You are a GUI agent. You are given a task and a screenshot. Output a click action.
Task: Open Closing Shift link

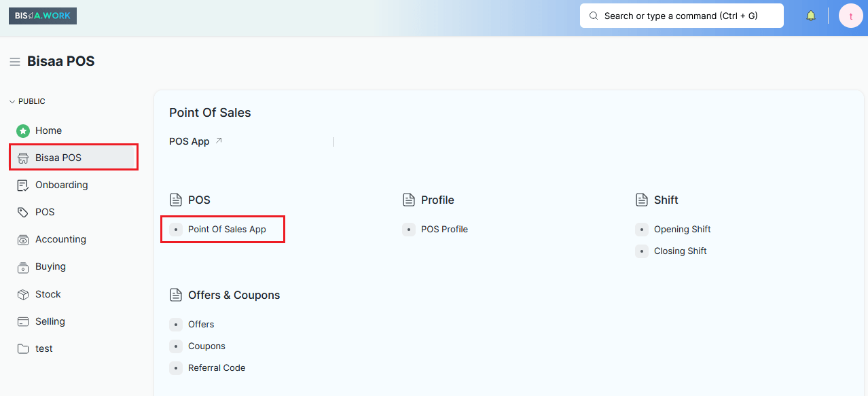(680, 251)
